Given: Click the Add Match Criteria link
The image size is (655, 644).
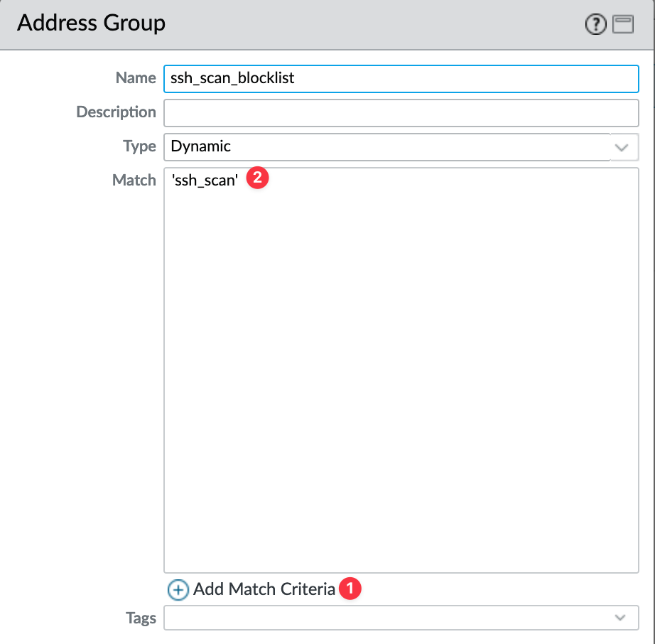Looking at the screenshot, I should [264, 589].
